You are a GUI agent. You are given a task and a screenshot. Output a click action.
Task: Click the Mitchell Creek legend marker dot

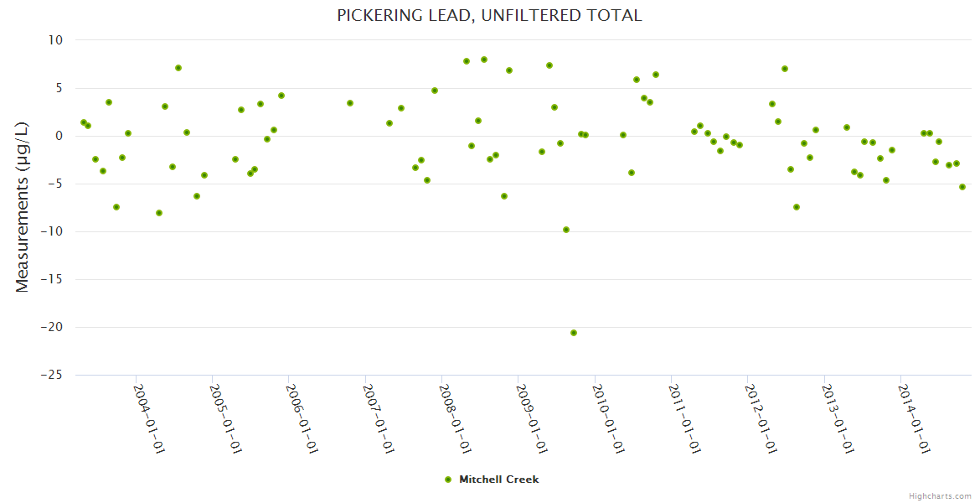point(447,480)
